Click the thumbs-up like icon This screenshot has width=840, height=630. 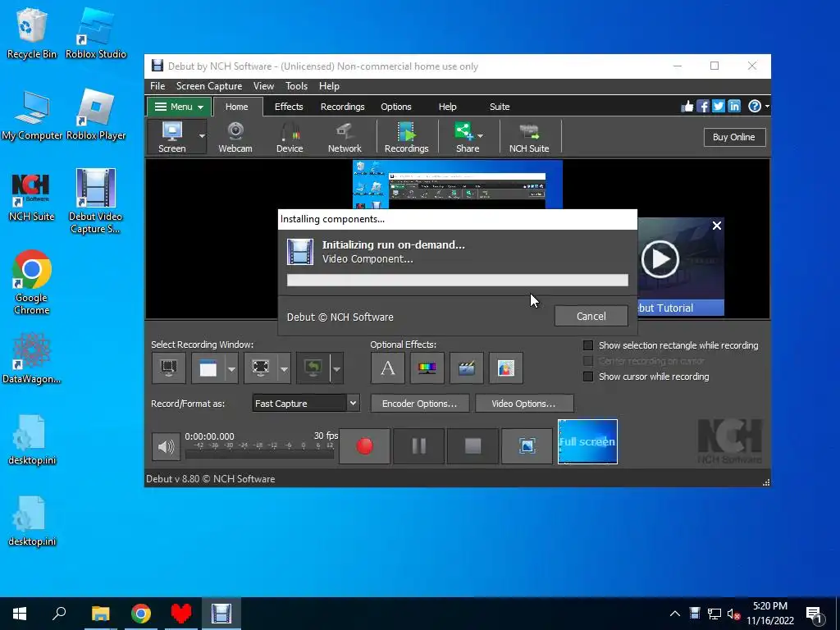click(687, 106)
